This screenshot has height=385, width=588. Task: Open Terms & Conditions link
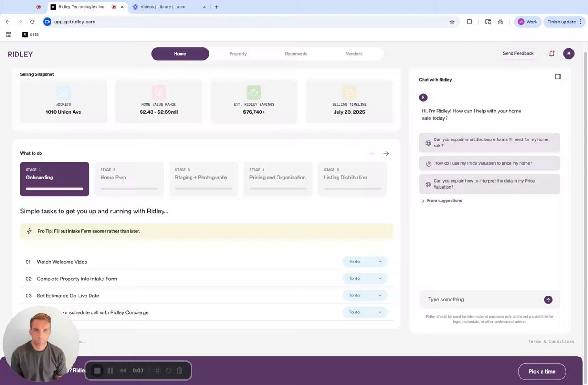point(551,341)
